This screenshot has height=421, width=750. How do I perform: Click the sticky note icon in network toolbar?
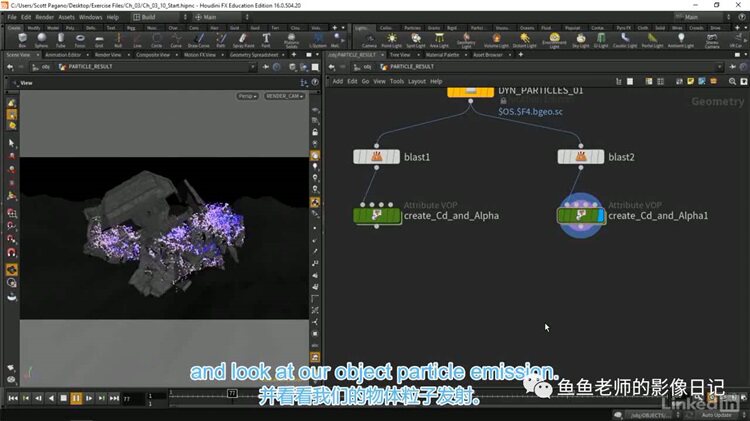(x=690, y=82)
